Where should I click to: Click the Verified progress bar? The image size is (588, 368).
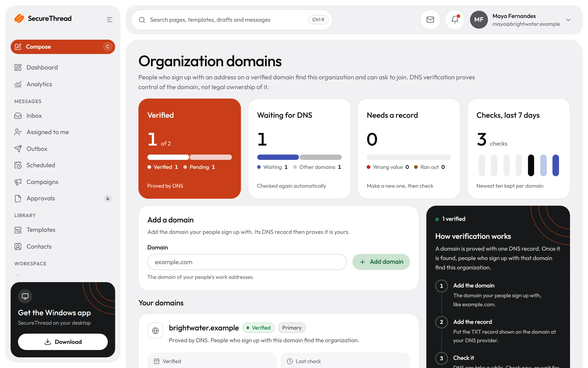click(x=189, y=157)
